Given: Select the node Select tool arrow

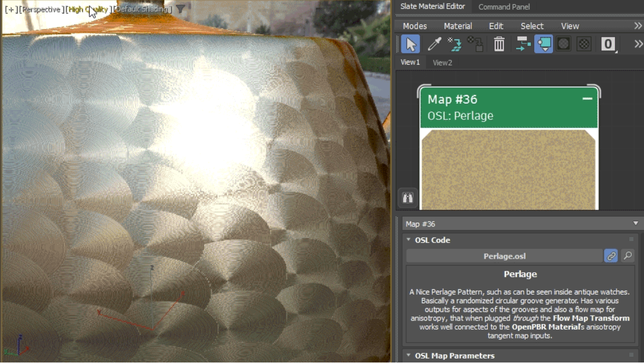Looking at the screenshot, I should coord(411,44).
